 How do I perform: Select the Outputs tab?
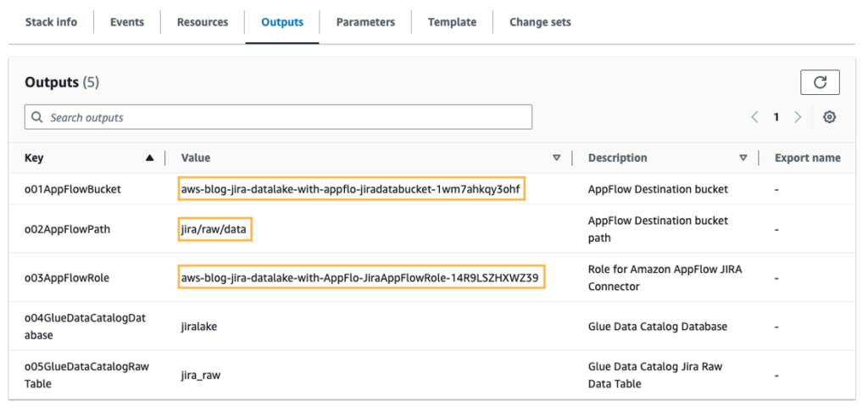click(282, 22)
